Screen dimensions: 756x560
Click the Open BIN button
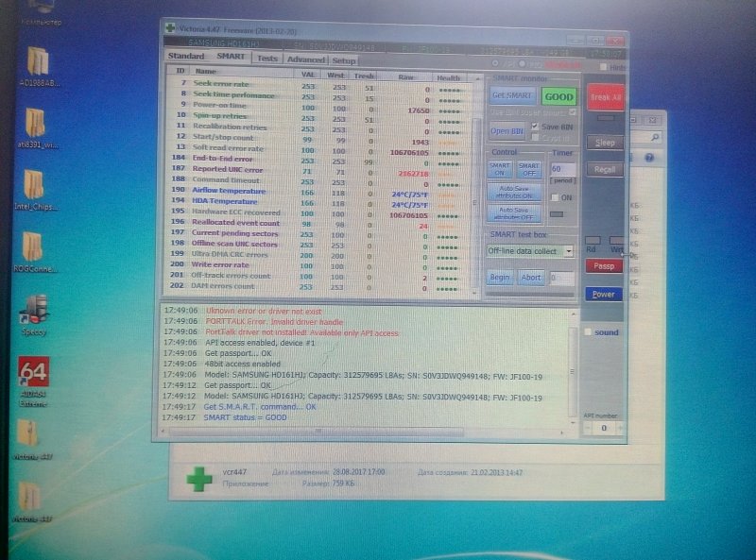[507, 131]
